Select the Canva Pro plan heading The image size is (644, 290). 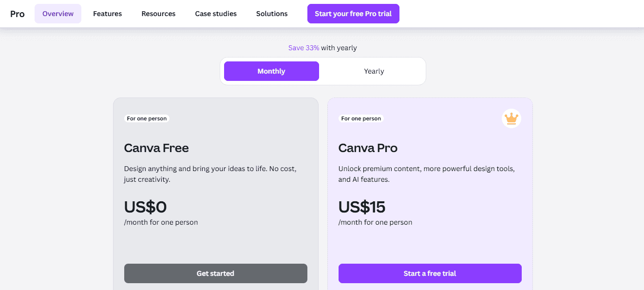[368, 148]
